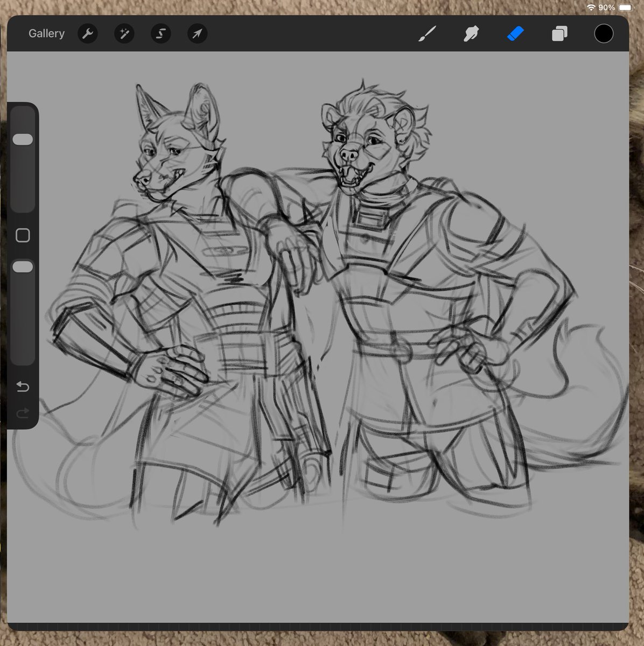Screen dimensions: 644x646
Task: Open the Layers panel
Action: click(x=559, y=34)
